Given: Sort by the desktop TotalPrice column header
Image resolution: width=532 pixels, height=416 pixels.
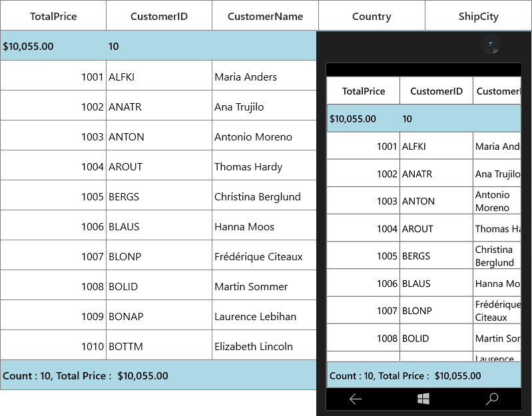Looking at the screenshot, I should click(53, 16).
